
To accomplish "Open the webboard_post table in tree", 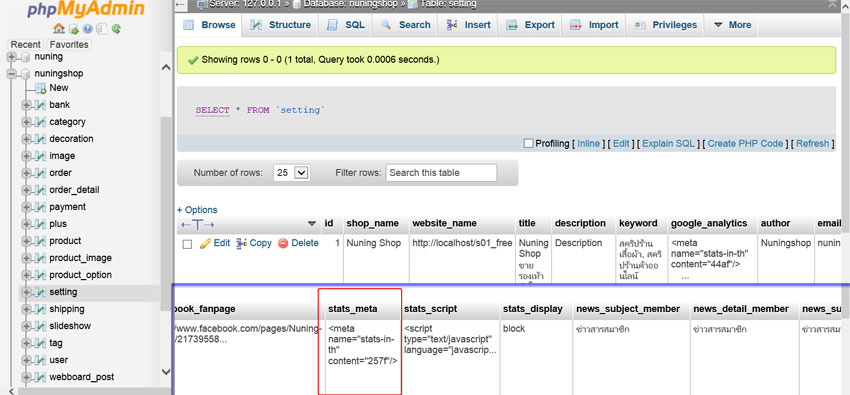I will click(x=81, y=377).
